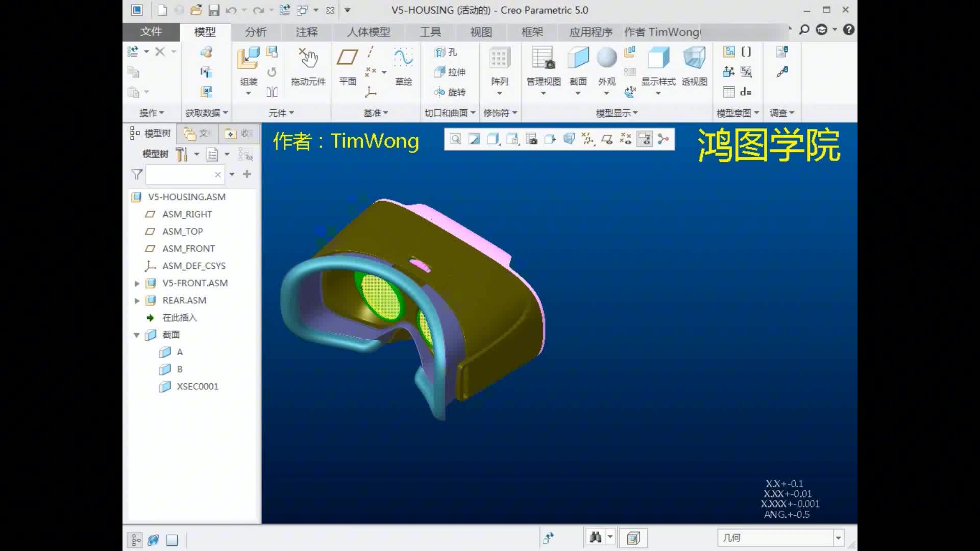Select the Revolve (旋转) tool
980x551 pixels.
pyautogui.click(x=449, y=92)
